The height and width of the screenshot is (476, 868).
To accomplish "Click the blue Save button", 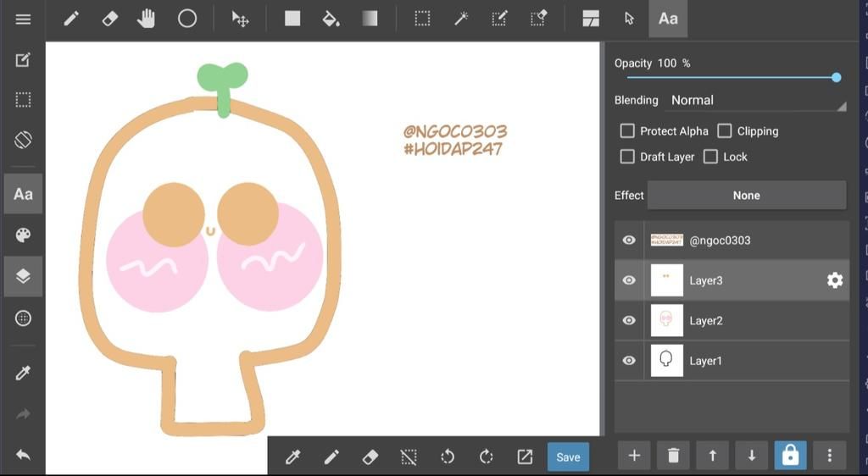I will click(568, 457).
